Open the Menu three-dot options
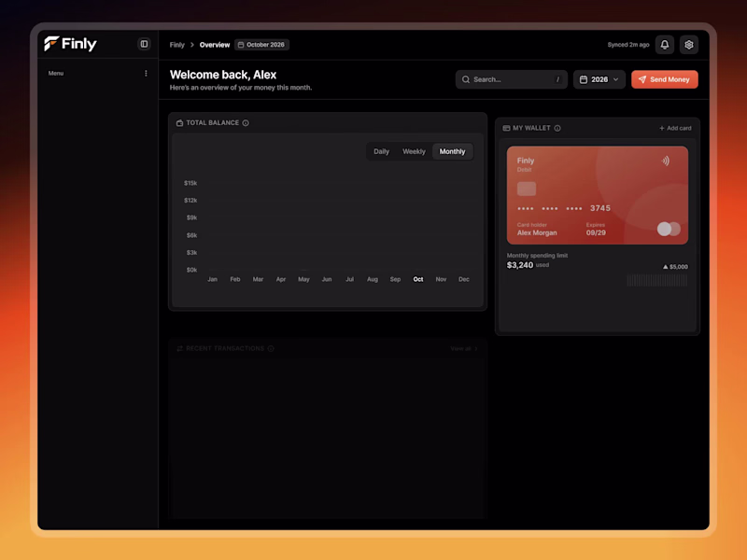Viewport: 747px width, 560px height. click(146, 74)
